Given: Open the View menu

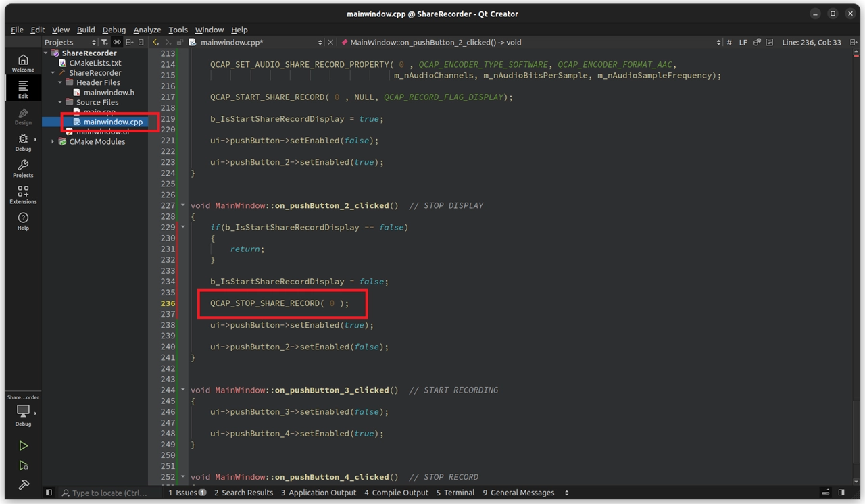Looking at the screenshot, I should [x=61, y=30].
